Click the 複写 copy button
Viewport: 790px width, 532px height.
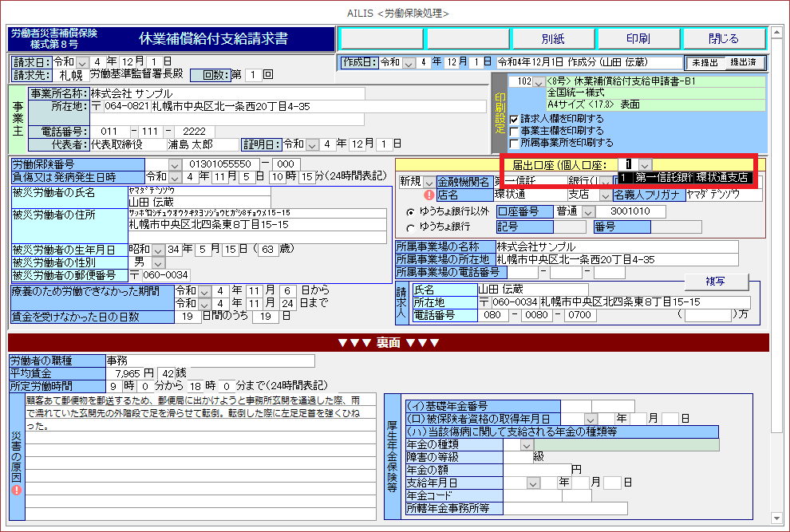(715, 282)
